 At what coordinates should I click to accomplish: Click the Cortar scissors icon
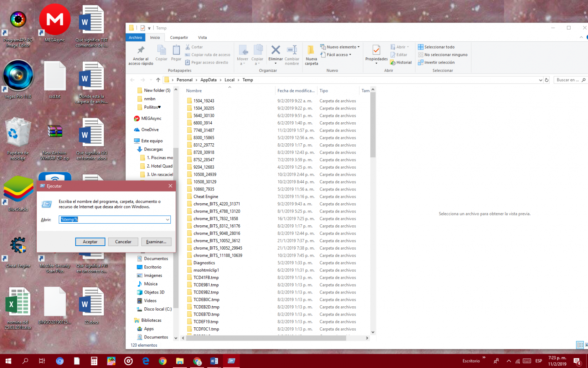click(188, 47)
